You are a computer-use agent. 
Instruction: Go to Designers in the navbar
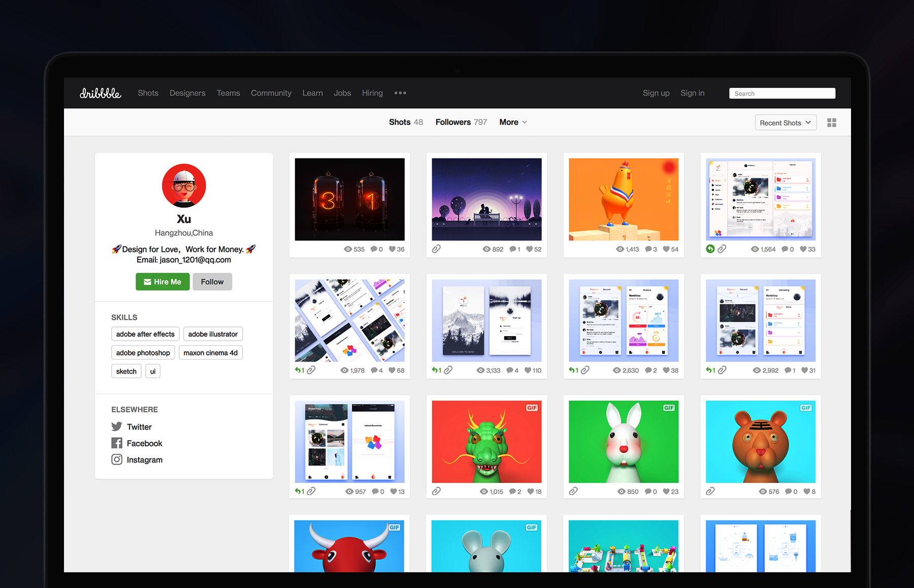pyautogui.click(x=187, y=93)
